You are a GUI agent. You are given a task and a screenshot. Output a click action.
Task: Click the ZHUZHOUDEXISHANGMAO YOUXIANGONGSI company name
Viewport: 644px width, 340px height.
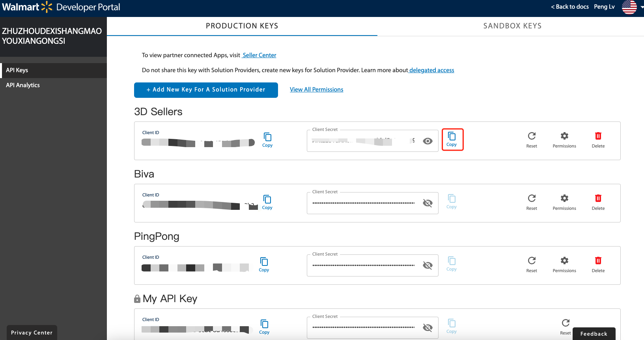(52, 36)
